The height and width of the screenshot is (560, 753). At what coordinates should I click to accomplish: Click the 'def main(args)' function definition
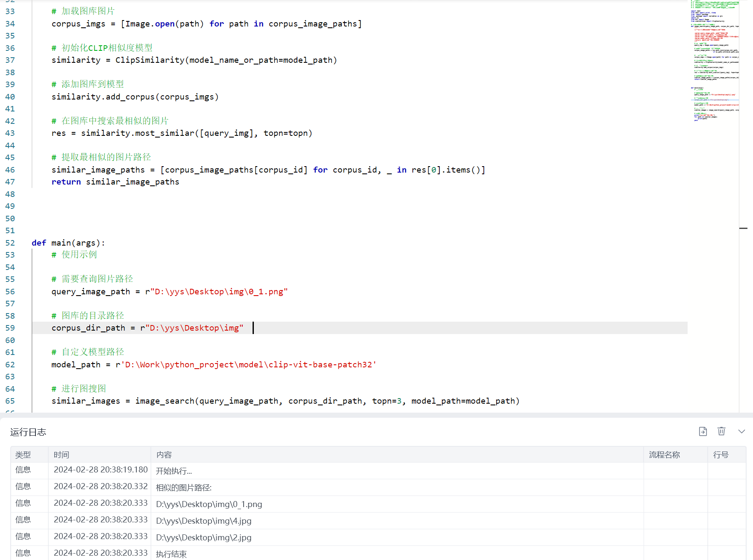click(x=68, y=243)
